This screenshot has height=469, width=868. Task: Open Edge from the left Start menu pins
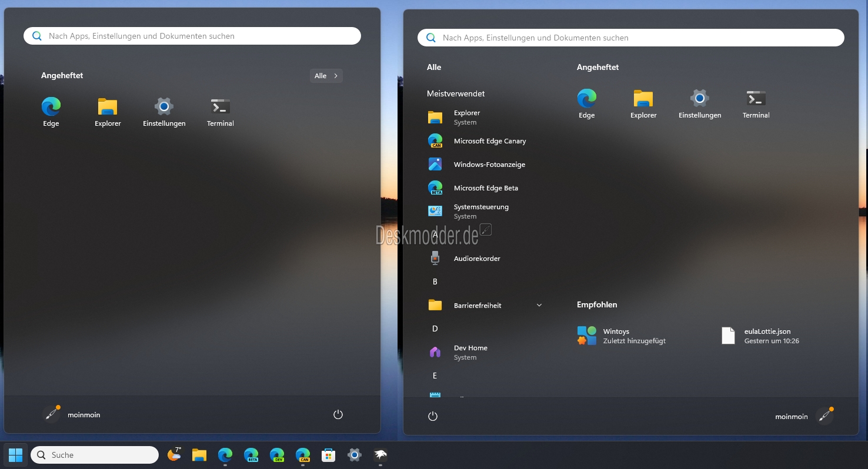51,112
